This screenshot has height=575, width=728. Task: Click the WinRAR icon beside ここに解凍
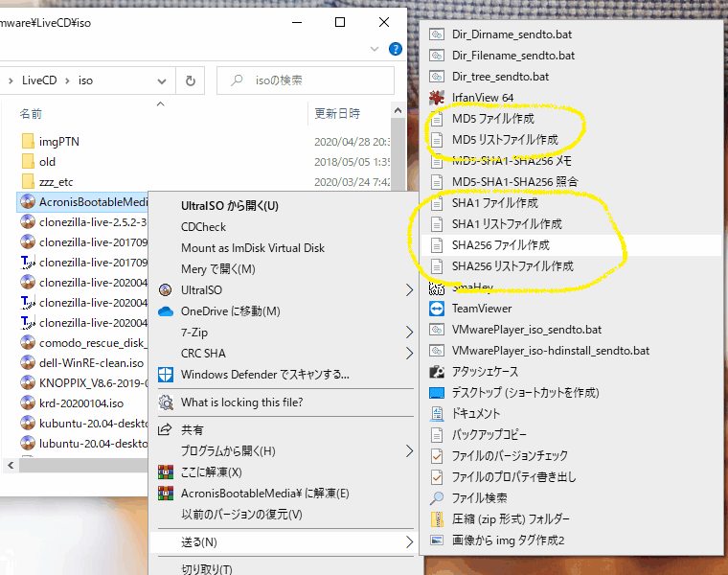[x=166, y=471]
